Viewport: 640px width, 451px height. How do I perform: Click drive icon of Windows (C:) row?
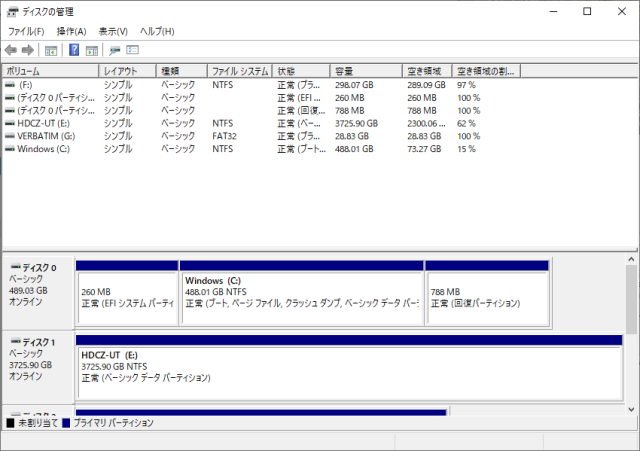[x=10, y=149]
